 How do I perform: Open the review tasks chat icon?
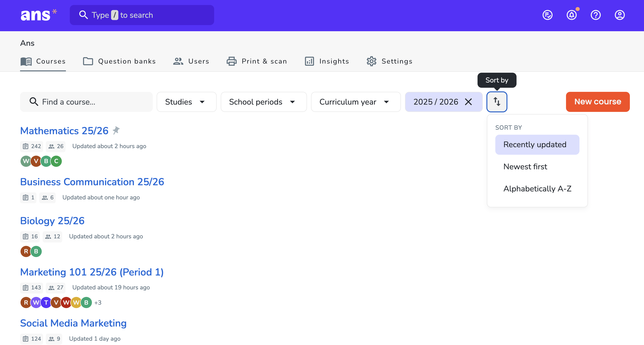coord(547,15)
